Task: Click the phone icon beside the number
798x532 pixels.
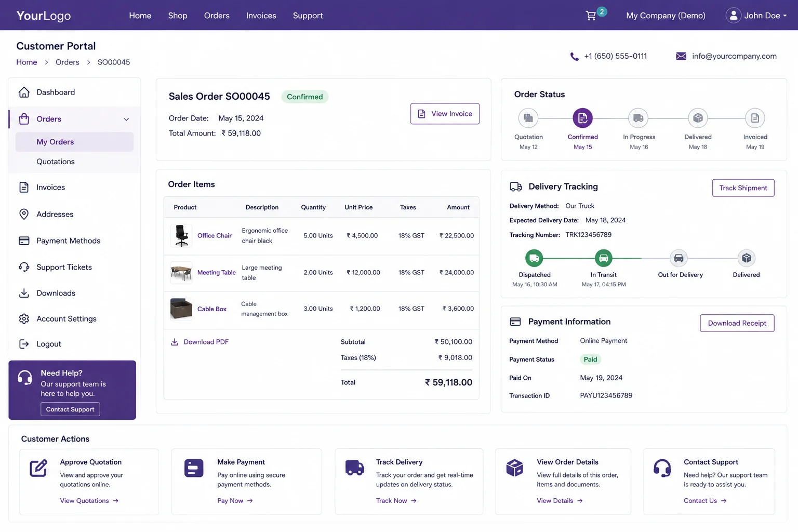Action: [574, 56]
